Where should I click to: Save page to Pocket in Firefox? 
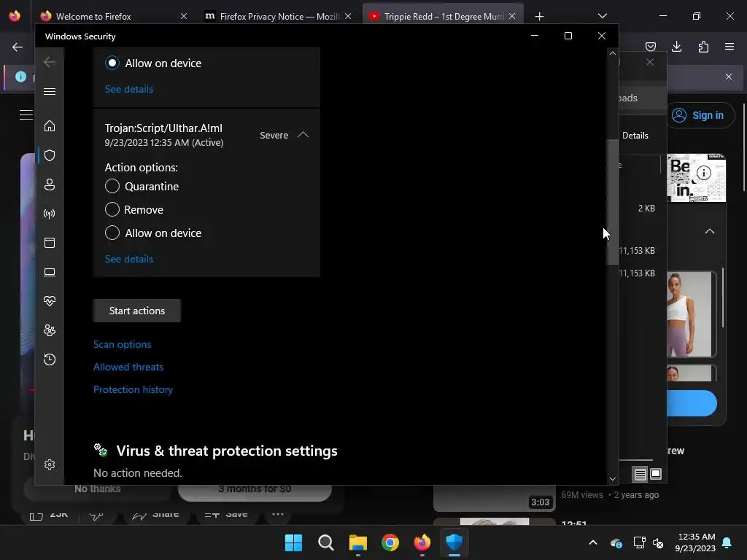pos(650,47)
